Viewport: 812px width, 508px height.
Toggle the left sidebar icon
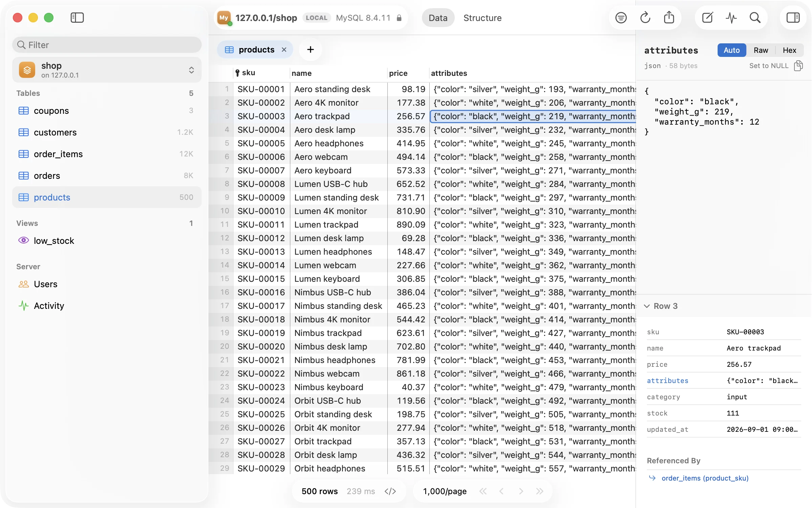click(77, 18)
